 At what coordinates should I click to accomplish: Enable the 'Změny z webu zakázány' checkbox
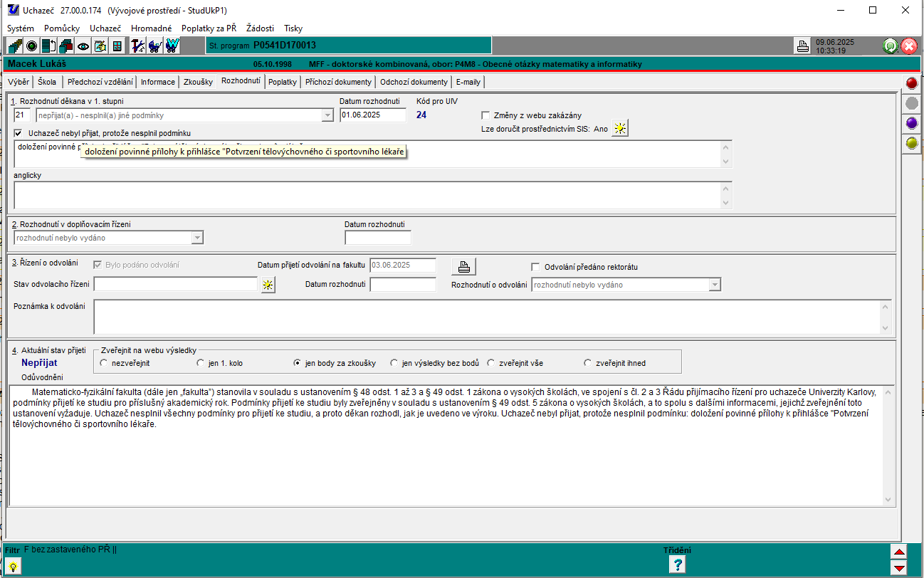[485, 115]
